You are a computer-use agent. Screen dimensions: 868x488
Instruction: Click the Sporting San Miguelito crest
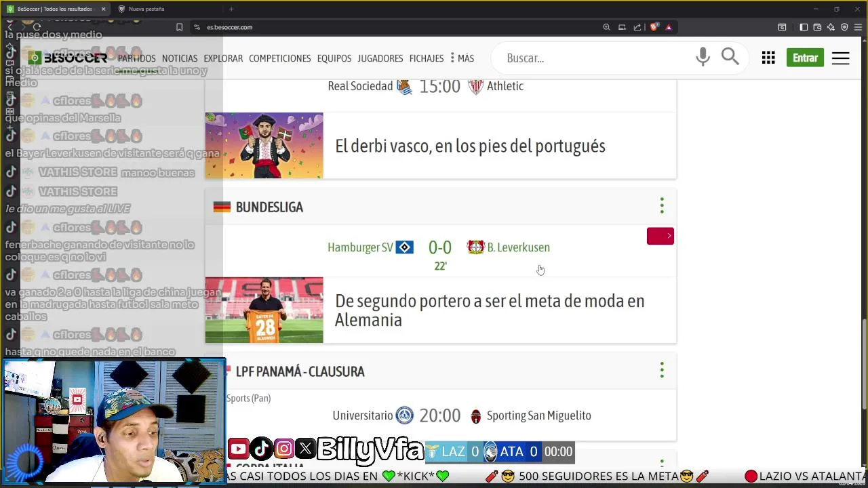(476, 415)
